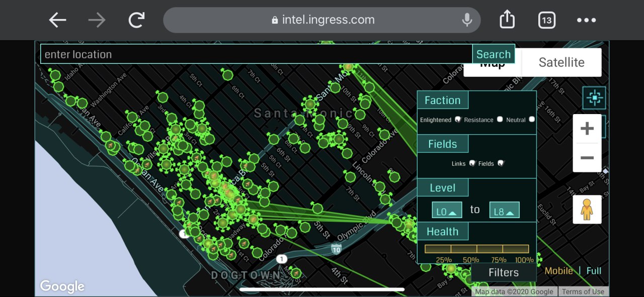Toggle the Links checkbox
This screenshot has height=297, width=644.
tap(472, 163)
